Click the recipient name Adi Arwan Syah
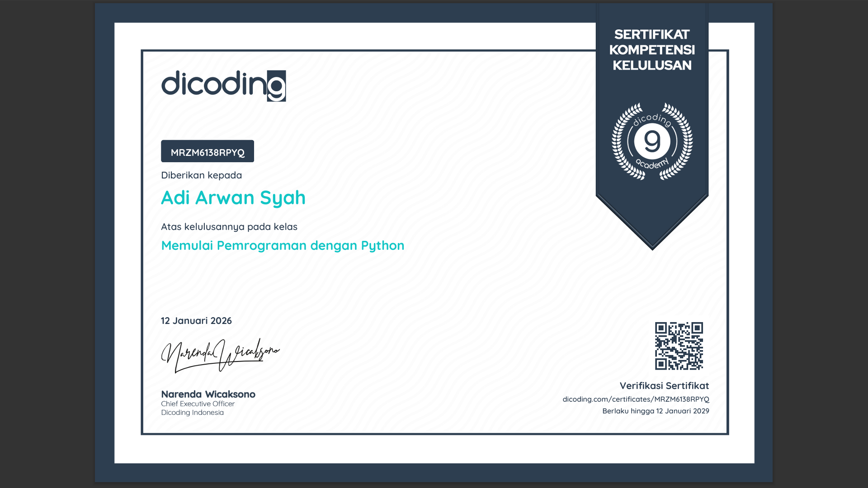This screenshot has height=488, width=868. pos(233,198)
